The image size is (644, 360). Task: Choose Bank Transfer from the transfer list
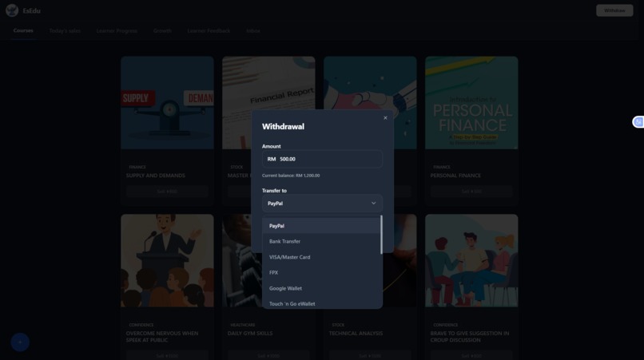pos(320,241)
